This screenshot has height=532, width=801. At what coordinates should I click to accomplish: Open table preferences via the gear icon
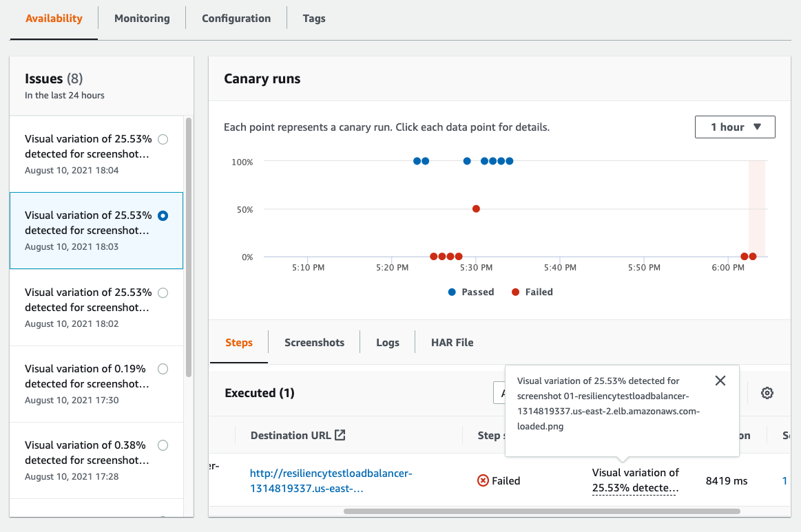point(767,392)
